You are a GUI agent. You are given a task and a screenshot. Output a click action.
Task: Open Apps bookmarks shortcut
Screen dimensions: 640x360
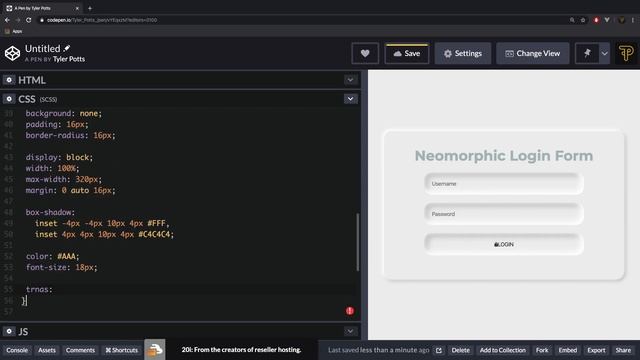13,31
